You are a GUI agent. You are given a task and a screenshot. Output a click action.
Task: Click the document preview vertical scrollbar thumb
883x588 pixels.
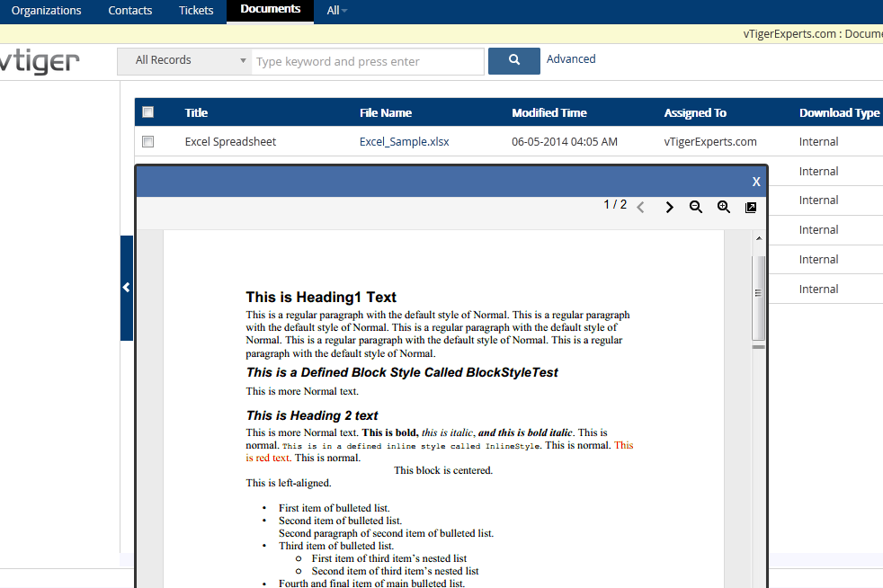(759, 298)
